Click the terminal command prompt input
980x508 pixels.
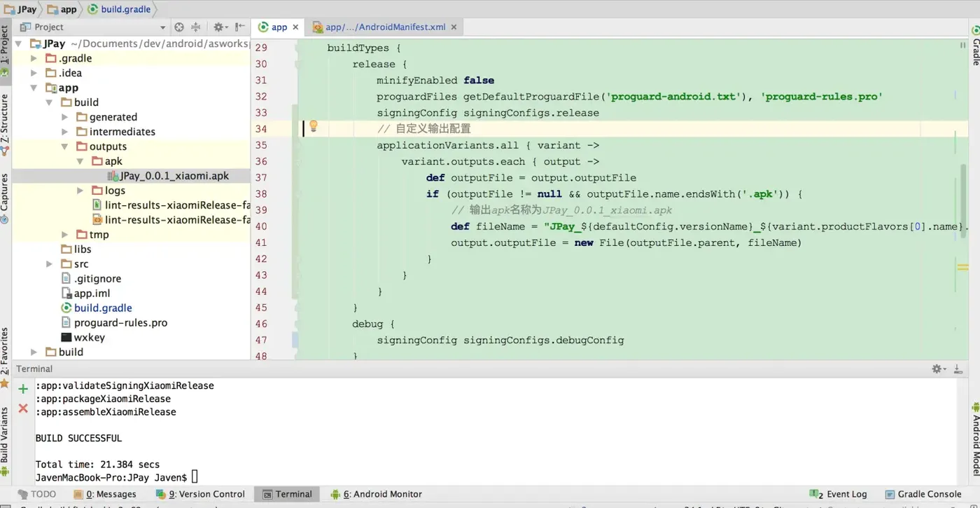pos(195,477)
